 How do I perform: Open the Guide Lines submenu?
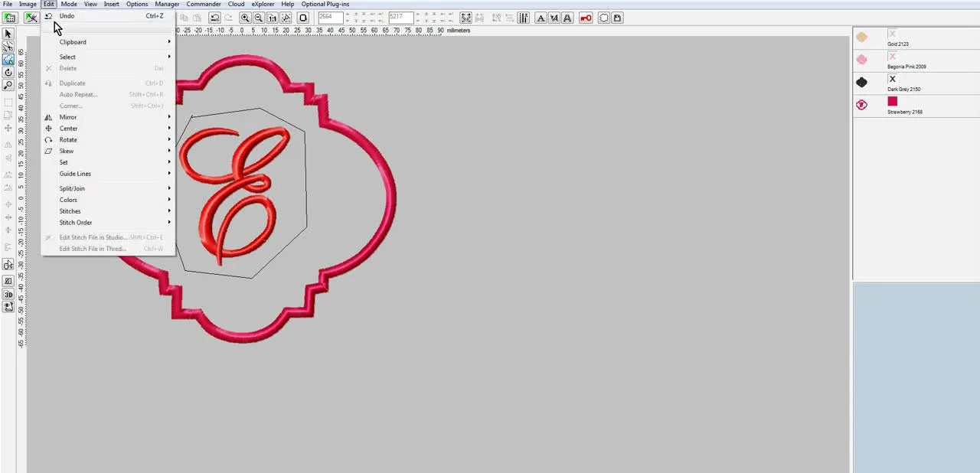[107, 174]
